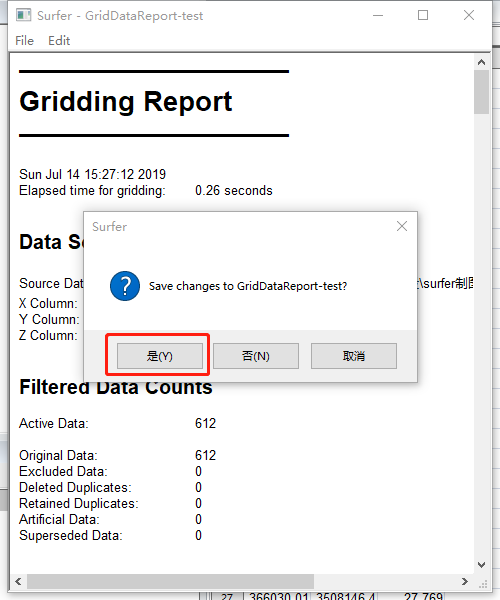Screen dimensions: 500x600
Task: Click the vertical scrollbar thumb
Action: [x=481, y=92]
